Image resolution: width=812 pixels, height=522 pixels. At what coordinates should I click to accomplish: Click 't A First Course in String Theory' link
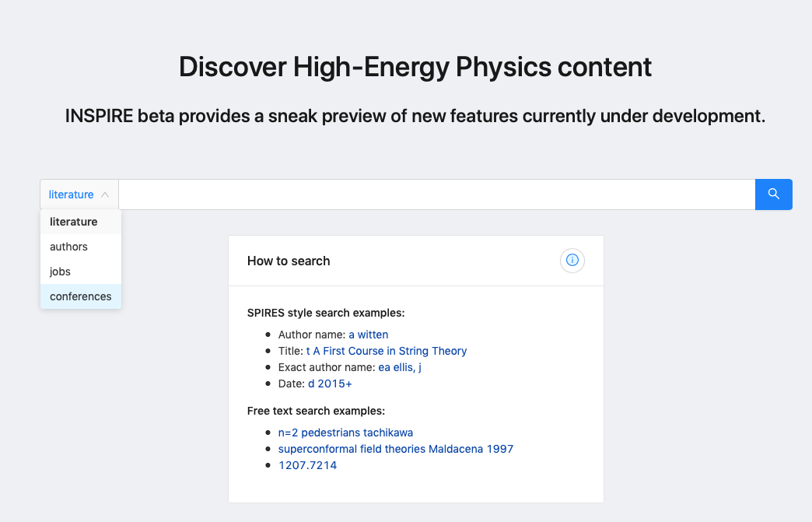(387, 351)
